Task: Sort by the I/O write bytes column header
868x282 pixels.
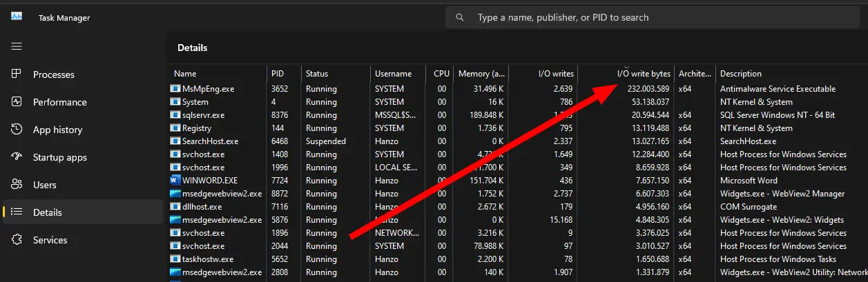Action: point(626,74)
